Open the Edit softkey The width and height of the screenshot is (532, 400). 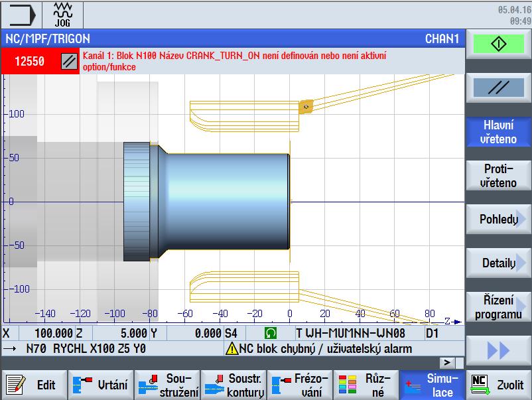click(x=34, y=385)
